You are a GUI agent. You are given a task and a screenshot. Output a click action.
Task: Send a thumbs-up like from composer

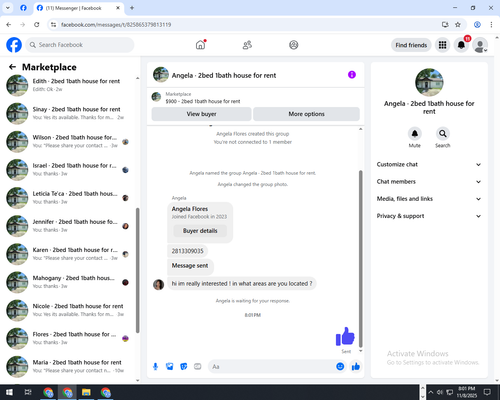(356, 367)
